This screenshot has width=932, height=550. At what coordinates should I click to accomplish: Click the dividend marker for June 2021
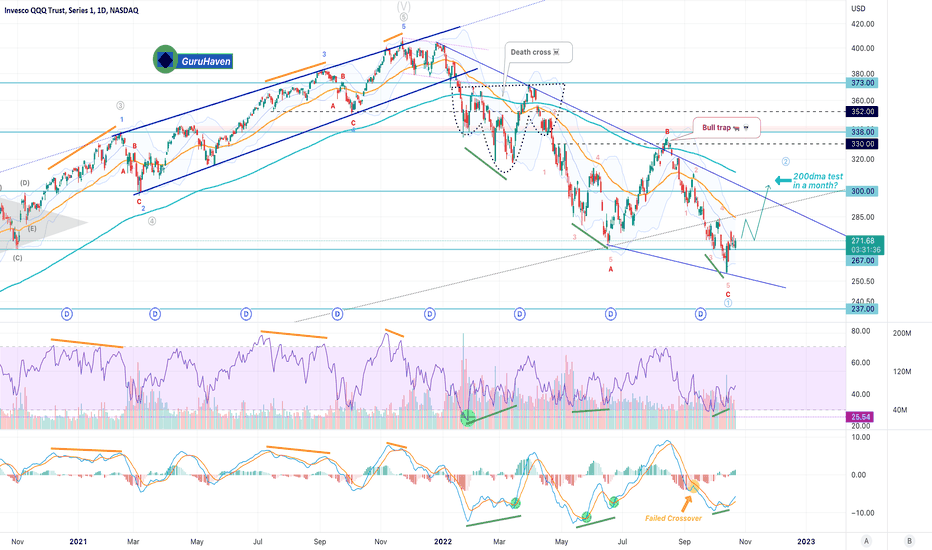(x=246, y=313)
